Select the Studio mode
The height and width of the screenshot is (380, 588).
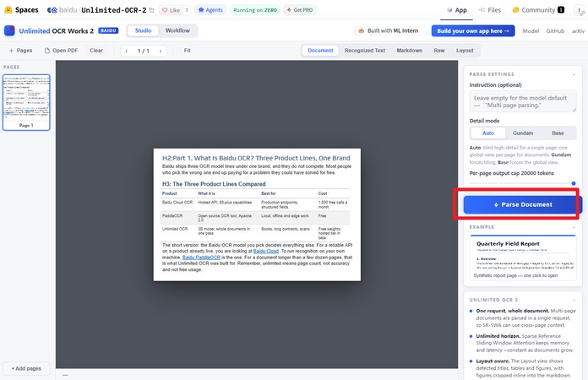(143, 30)
